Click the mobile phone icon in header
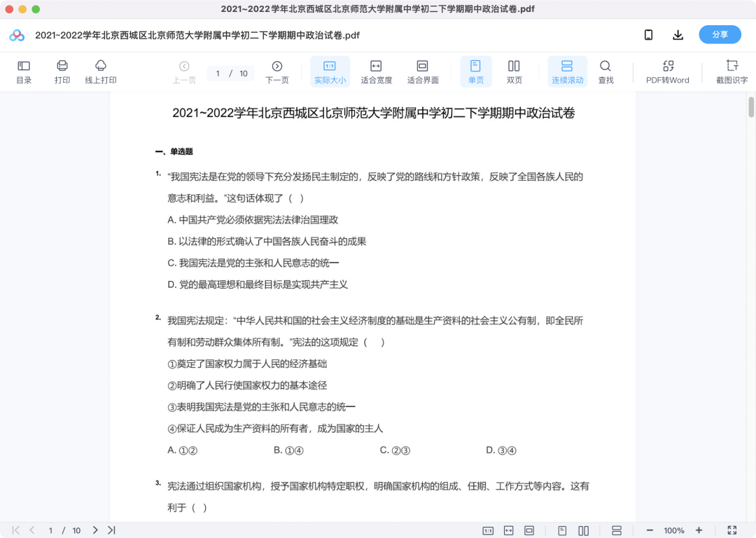The height and width of the screenshot is (538, 756). [x=648, y=35]
